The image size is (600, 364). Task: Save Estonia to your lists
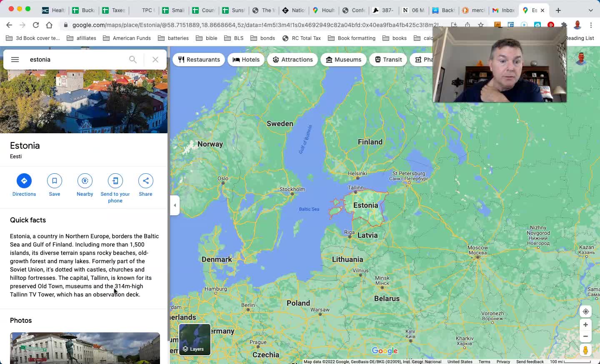(55, 185)
